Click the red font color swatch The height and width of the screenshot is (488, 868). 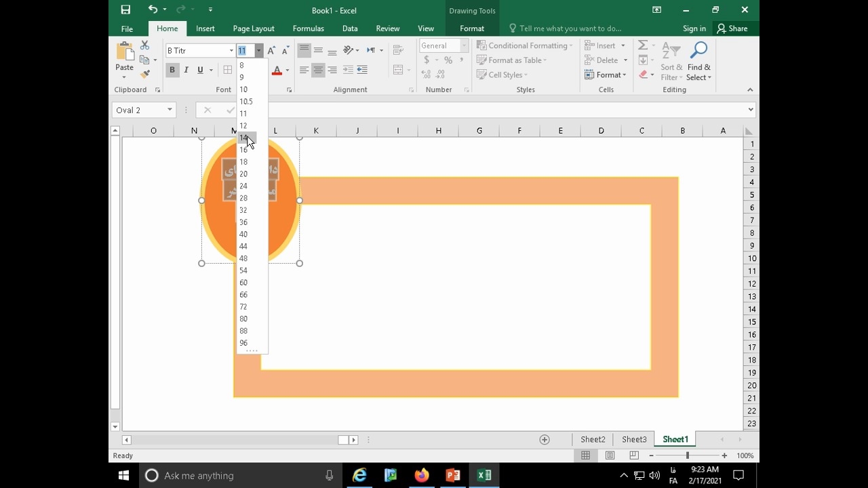(277, 70)
